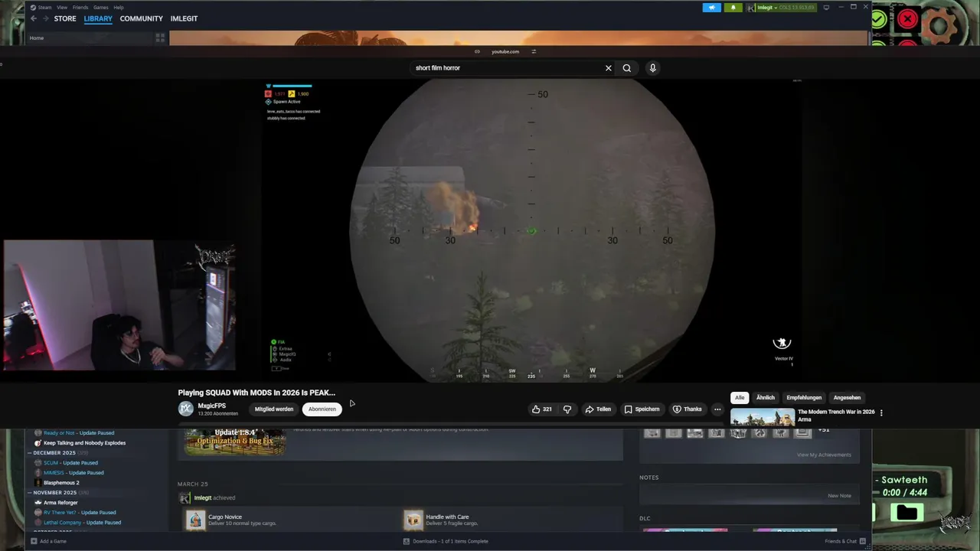Click the Speichern save button
This screenshot has width=980, height=551.
click(642, 409)
